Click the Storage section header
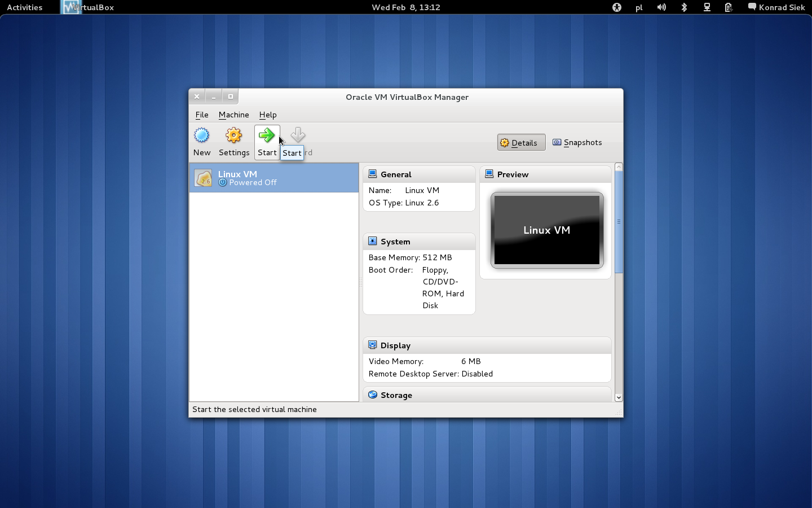Screen dimensions: 812x508 pyautogui.click(x=487, y=395)
